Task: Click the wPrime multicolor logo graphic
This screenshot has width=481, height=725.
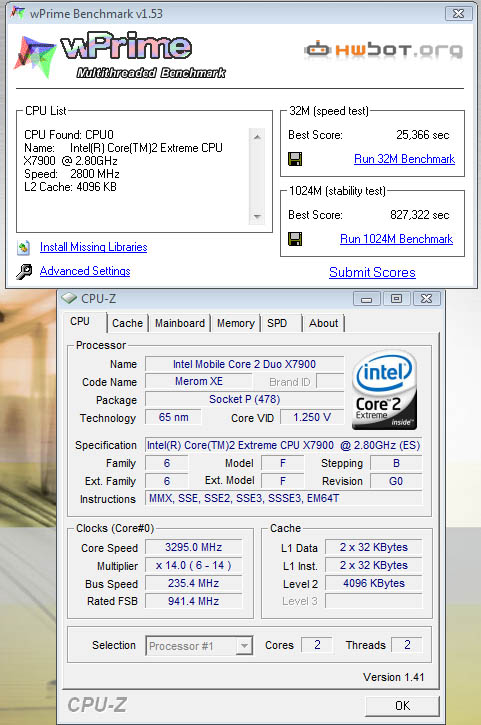Action: coord(35,56)
